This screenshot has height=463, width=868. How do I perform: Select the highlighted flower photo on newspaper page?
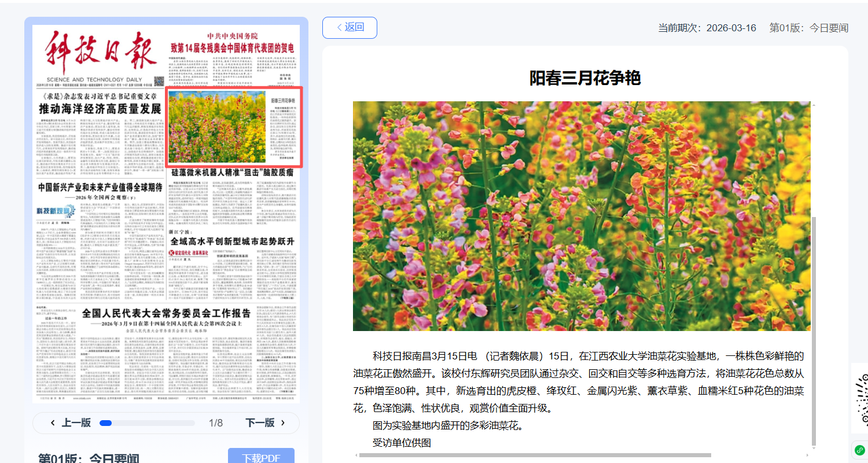coord(217,127)
